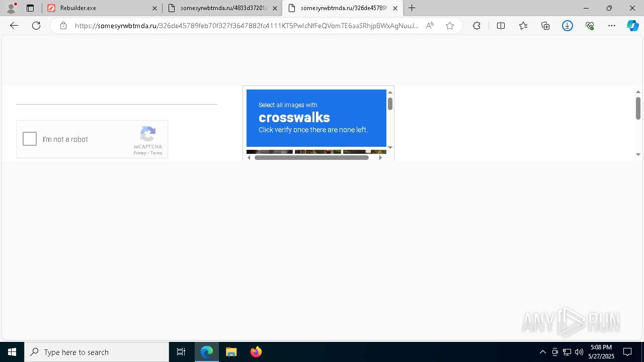Close the somesyrwbtmda.ru/4833d tab
The height and width of the screenshot is (362, 644).
tap(275, 8)
